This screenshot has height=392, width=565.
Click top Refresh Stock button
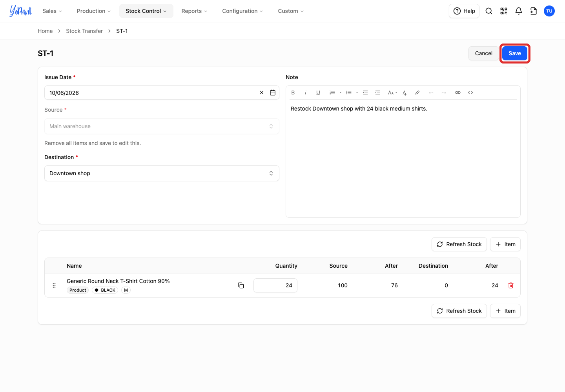click(459, 244)
